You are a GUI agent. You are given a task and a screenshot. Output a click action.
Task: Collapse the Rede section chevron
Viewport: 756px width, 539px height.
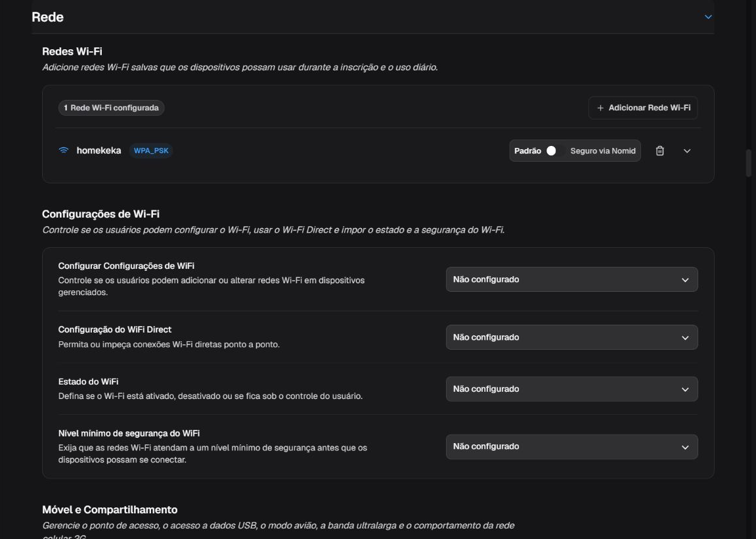708,17
